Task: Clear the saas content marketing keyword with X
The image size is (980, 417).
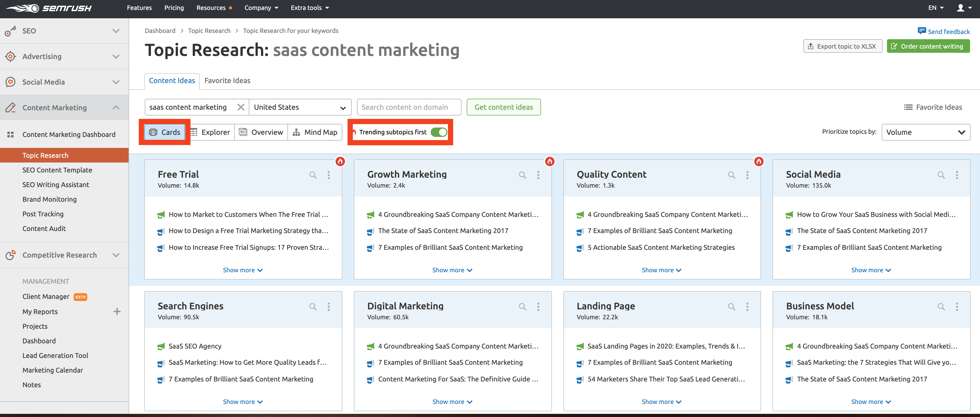Action: [240, 107]
